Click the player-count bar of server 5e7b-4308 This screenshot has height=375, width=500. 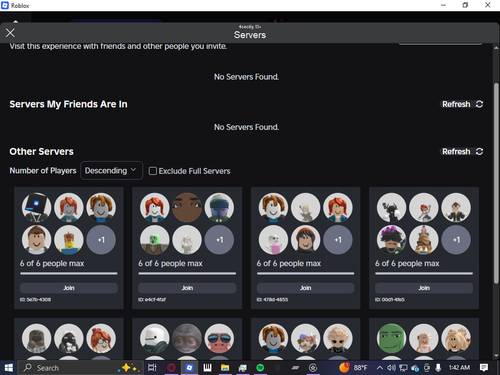pyautogui.click(x=69, y=274)
